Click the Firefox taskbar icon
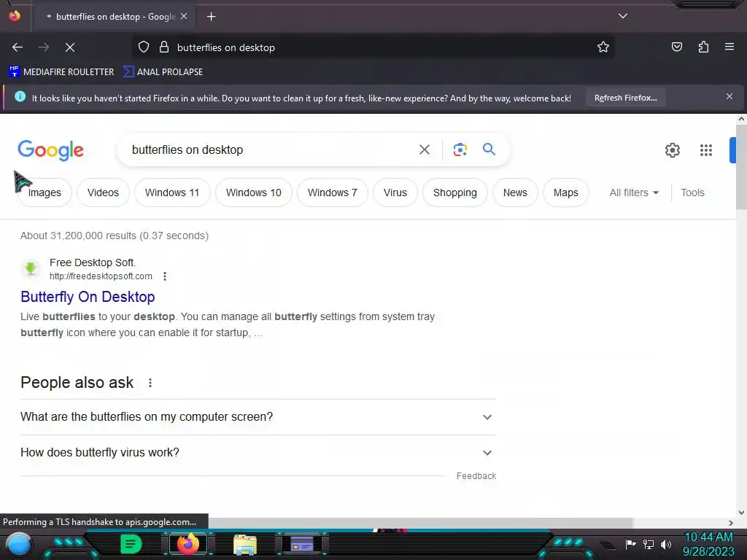 (x=187, y=544)
